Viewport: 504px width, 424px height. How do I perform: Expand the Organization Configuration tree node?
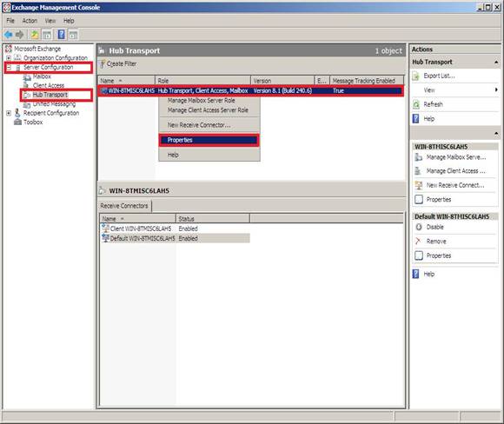tap(9, 58)
